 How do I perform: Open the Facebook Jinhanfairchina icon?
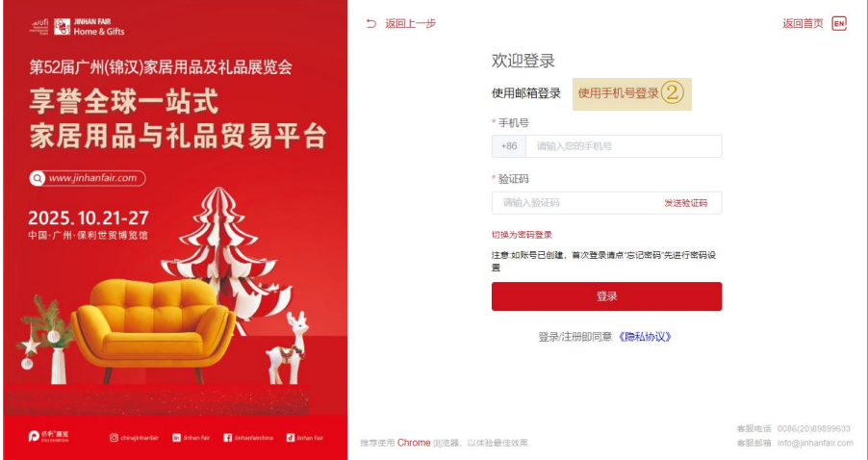pos(227,437)
